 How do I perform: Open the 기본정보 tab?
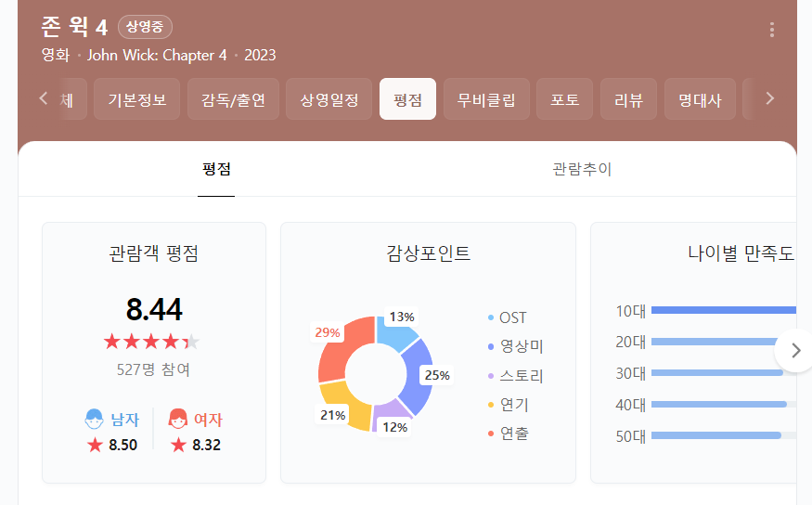[x=136, y=99]
